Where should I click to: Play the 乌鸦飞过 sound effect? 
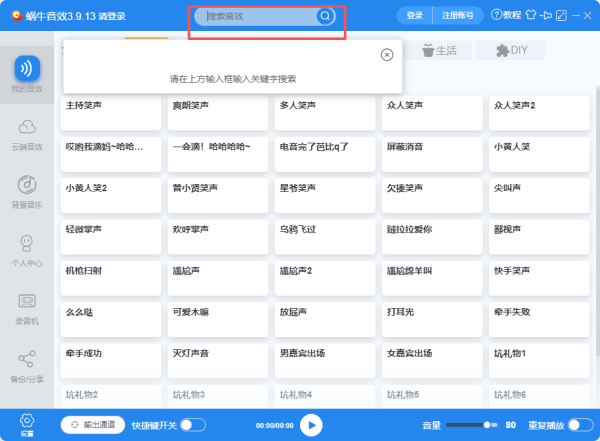325,237
